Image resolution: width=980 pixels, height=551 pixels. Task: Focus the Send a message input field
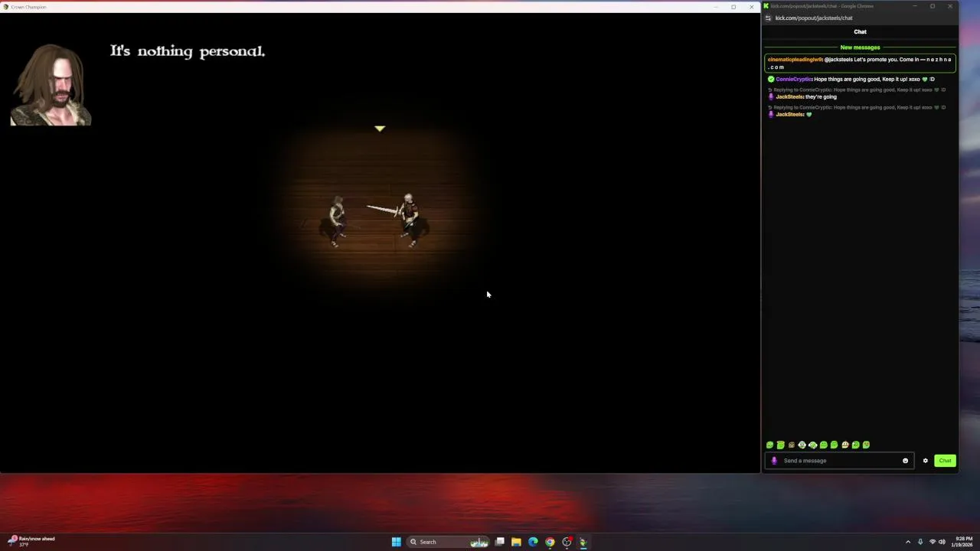click(839, 461)
